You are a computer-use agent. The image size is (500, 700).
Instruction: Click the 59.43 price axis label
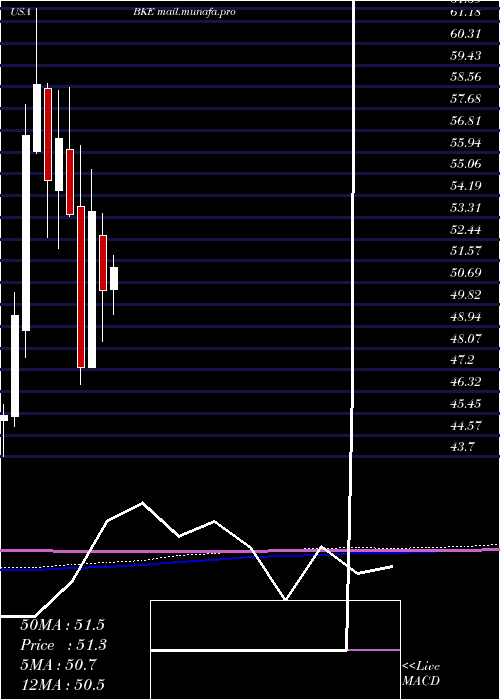pyautogui.click(x=466, y=55)
